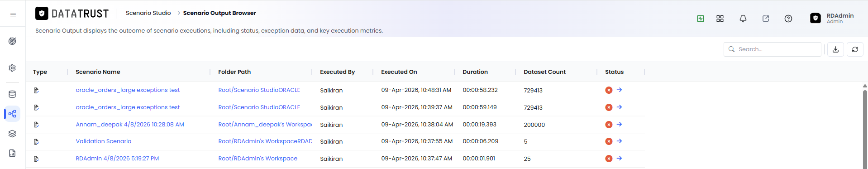Viewport: 868px width, 169px height.
Task: Open RDAdmin 4/8/2026 5:19:27 PM scenario
Action: pos(117,159)
